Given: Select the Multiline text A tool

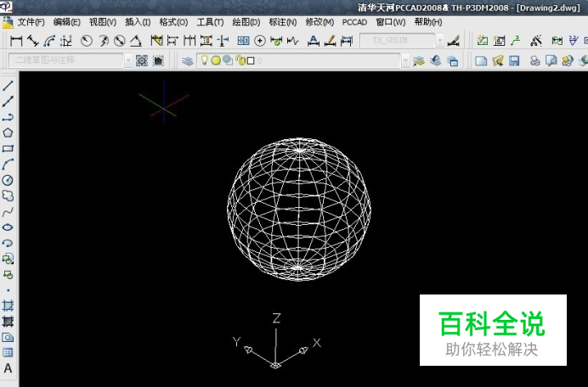Looking at the screenshot, I should [x=8, y=368].
